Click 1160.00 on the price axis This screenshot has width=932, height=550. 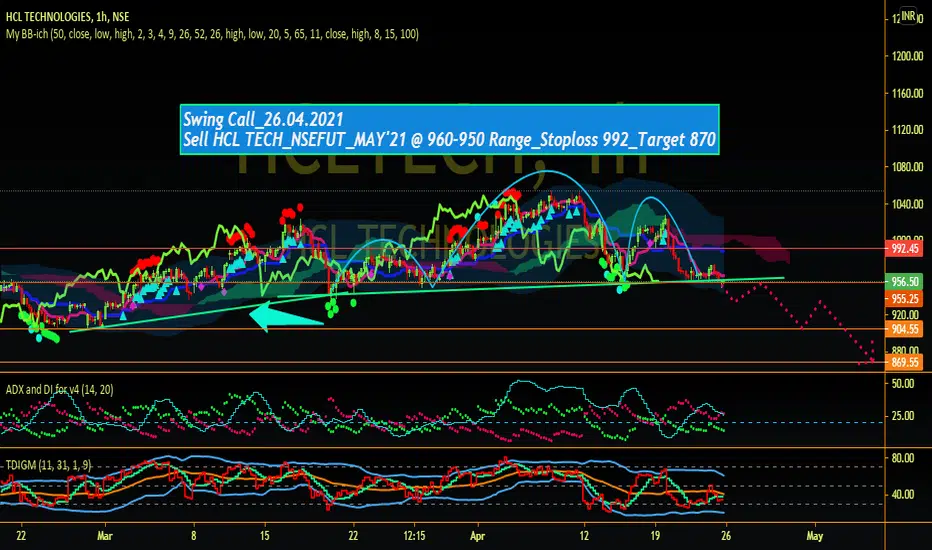(907, 93)
